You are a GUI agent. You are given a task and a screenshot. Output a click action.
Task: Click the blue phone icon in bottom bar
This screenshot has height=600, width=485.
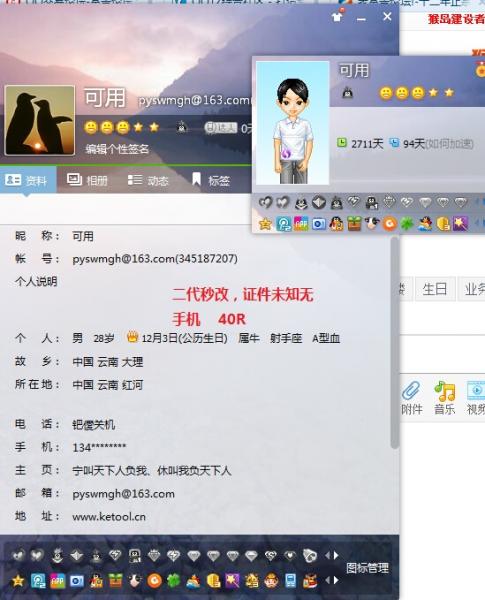point(291,581)
